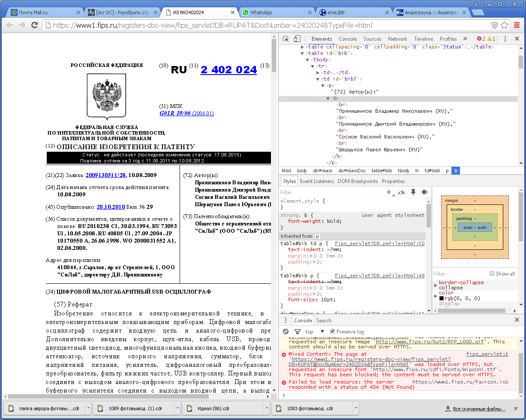The width and height of the screenshot is (526, 420).
Task: Go forward in browser history
Action: 22,25
